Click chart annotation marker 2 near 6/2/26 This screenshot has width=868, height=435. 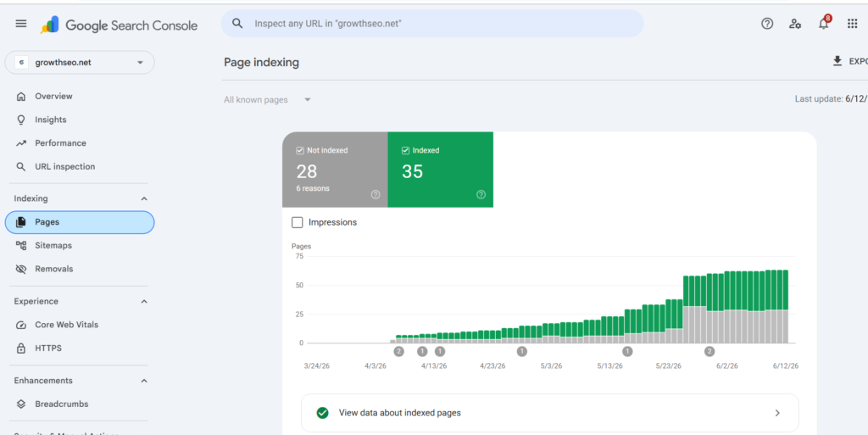[x=709, y=351]
